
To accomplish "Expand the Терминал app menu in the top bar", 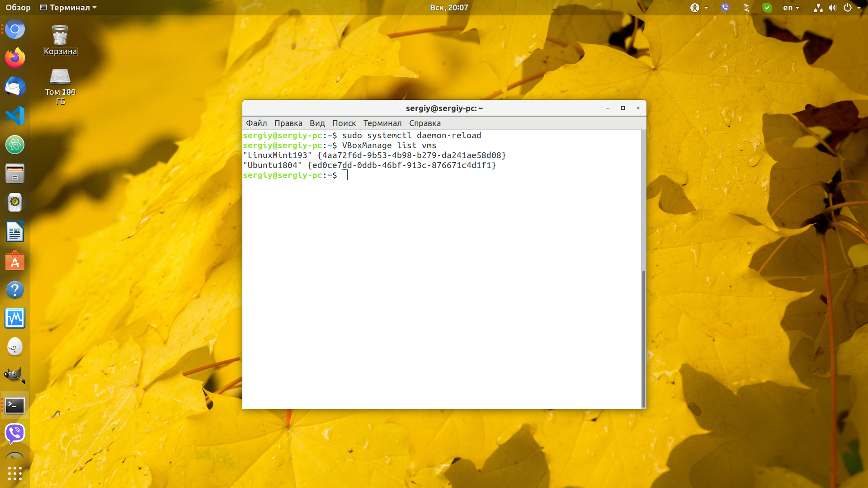I will 68,8.
